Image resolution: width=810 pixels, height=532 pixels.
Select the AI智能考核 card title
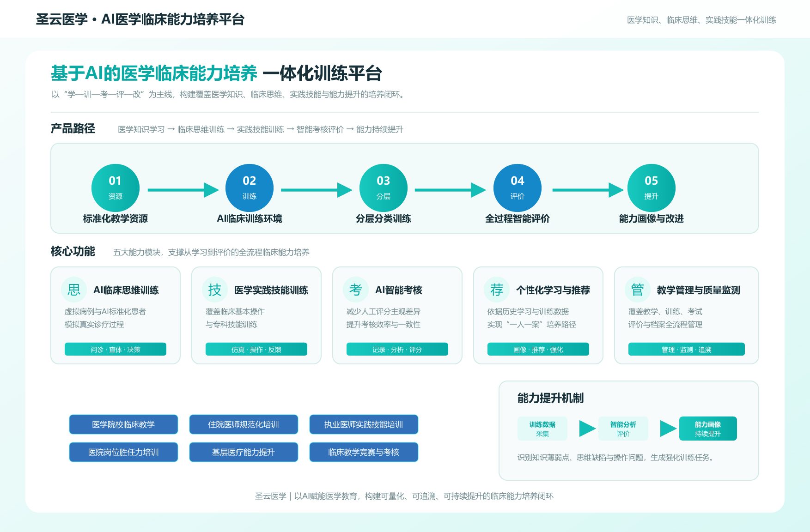[x=399, y=290]
